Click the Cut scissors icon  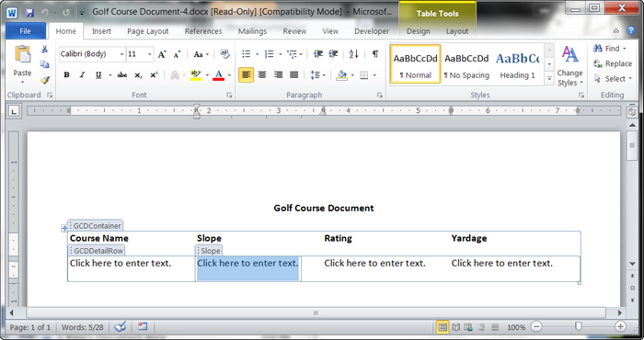pos(45,50)
